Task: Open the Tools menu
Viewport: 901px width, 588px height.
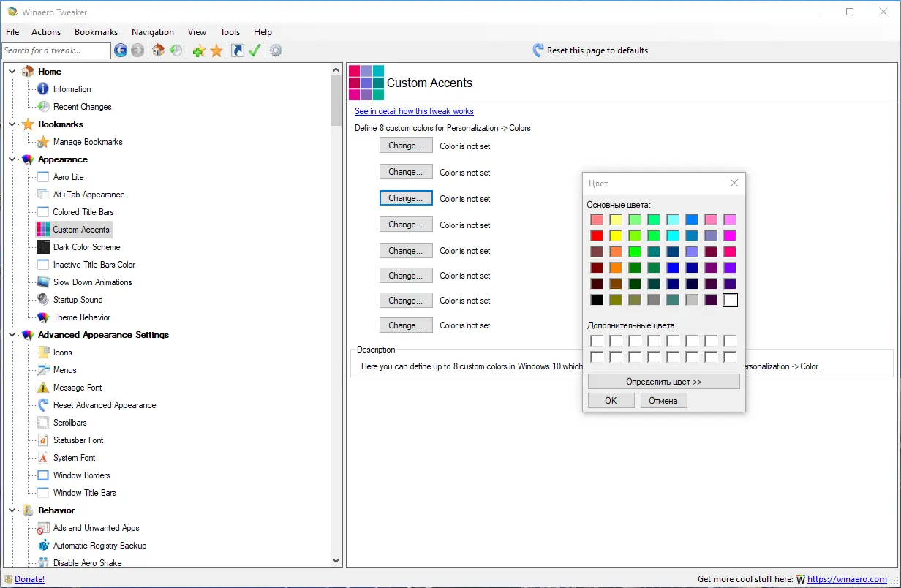Action: point(230,32)
